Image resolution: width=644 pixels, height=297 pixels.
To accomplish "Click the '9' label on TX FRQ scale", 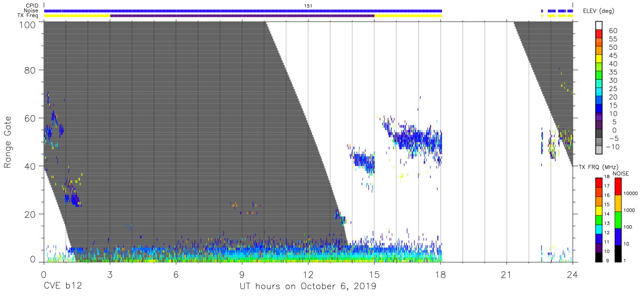I will coord(607,261).
